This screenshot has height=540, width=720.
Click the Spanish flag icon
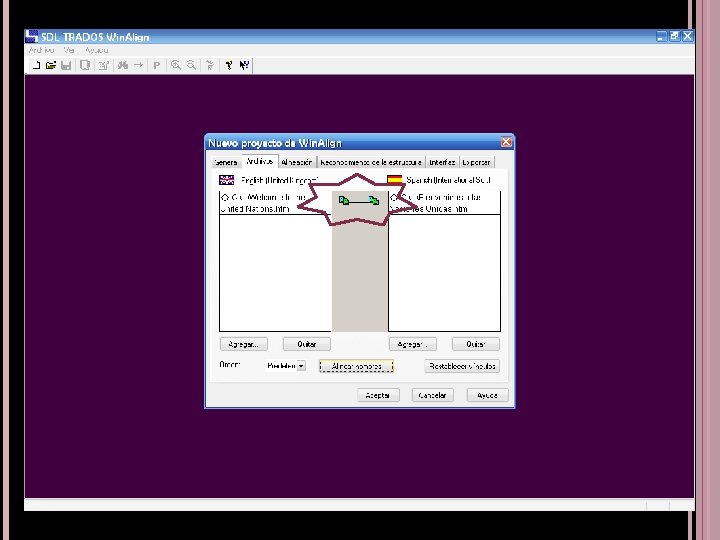click(x=394, y=180)
